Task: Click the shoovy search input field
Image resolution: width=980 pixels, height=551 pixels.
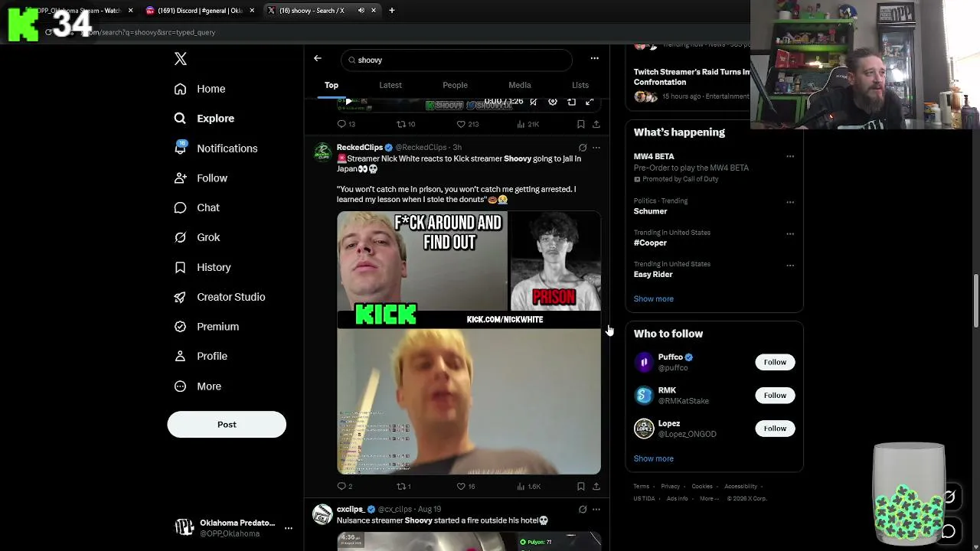Action: coord(457,60)
